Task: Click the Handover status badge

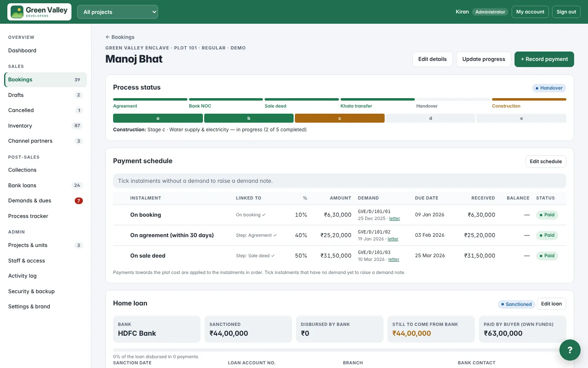Action: (549, 88)
